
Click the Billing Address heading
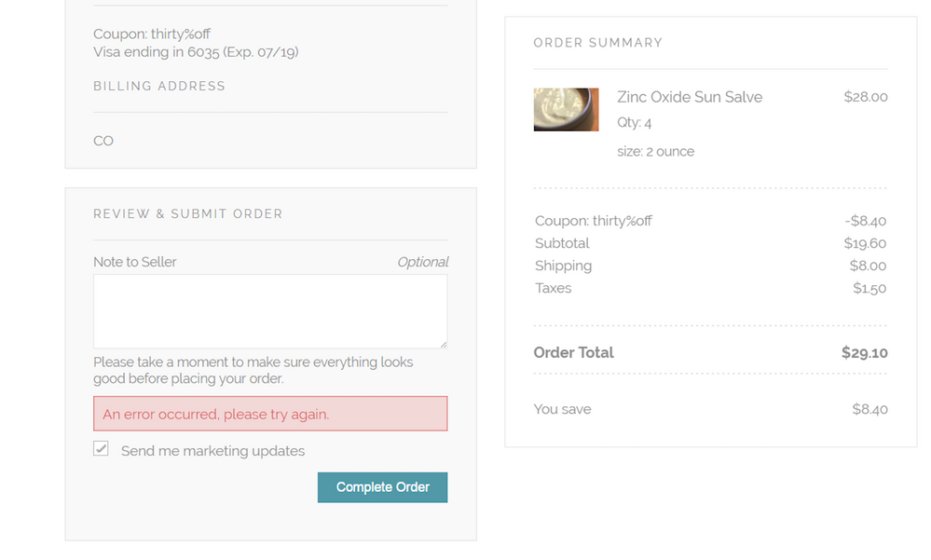pos(158,86)
